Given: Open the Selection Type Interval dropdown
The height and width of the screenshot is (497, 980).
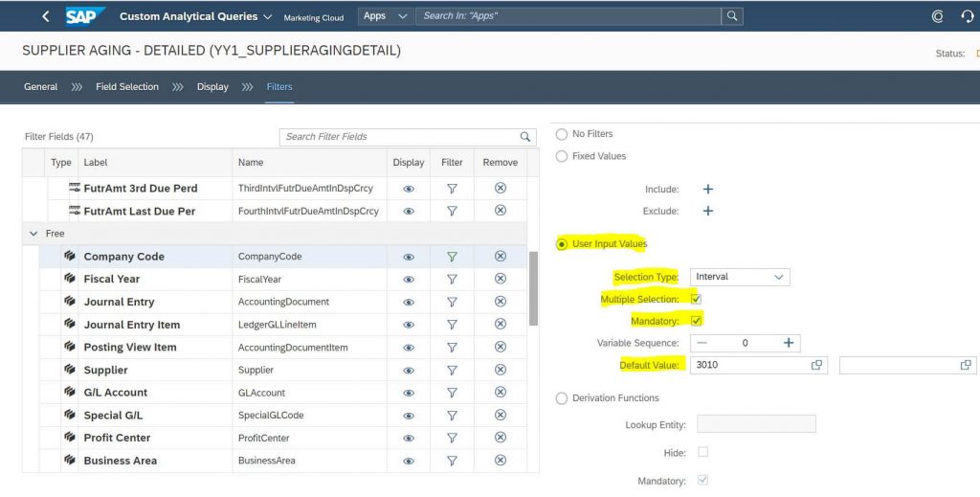Looking at the screenshot, I should point(740,277).
